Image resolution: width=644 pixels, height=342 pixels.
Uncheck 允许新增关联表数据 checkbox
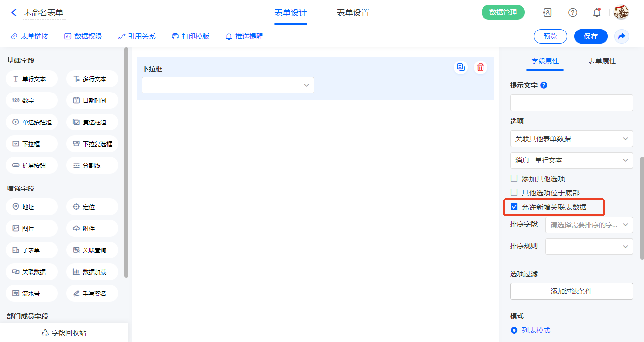click(x=514, y=207)
